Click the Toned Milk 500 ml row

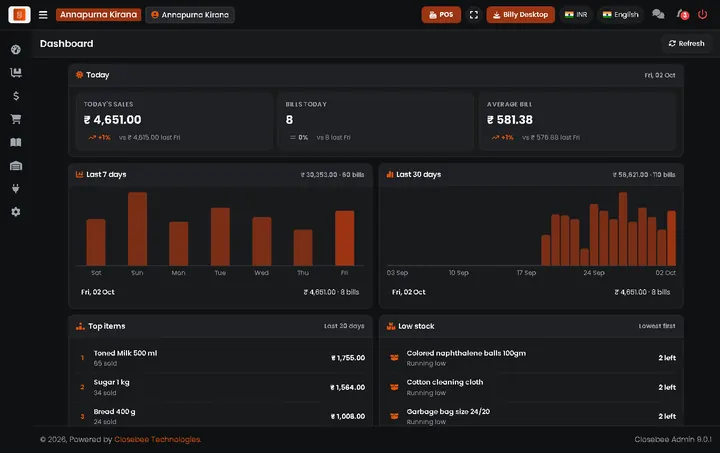(x=220, y=358)
